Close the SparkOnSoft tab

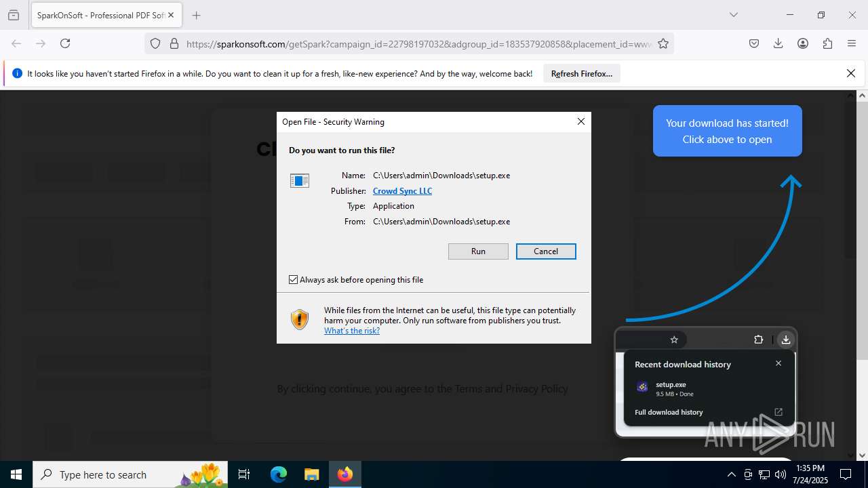[172, 15]
